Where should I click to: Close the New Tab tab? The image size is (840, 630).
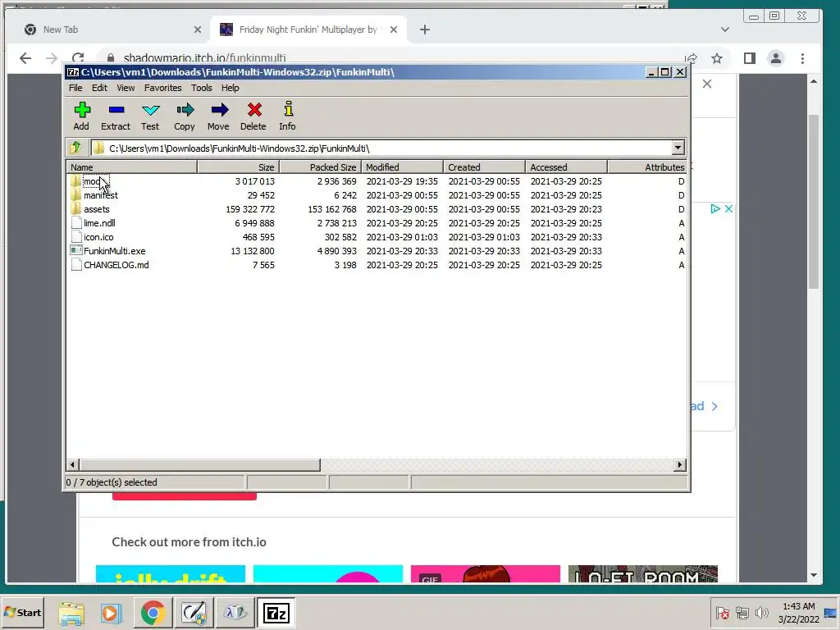[x=198, y=30]
